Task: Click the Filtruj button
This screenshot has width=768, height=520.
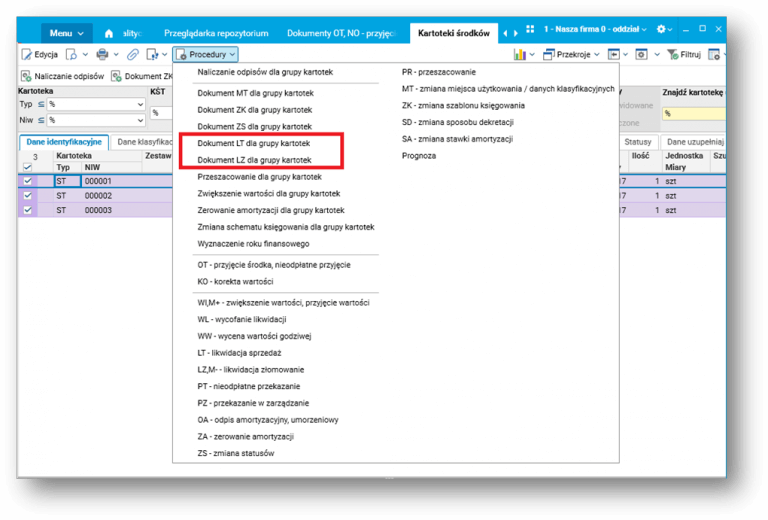Action: click(x=684, y=54)
